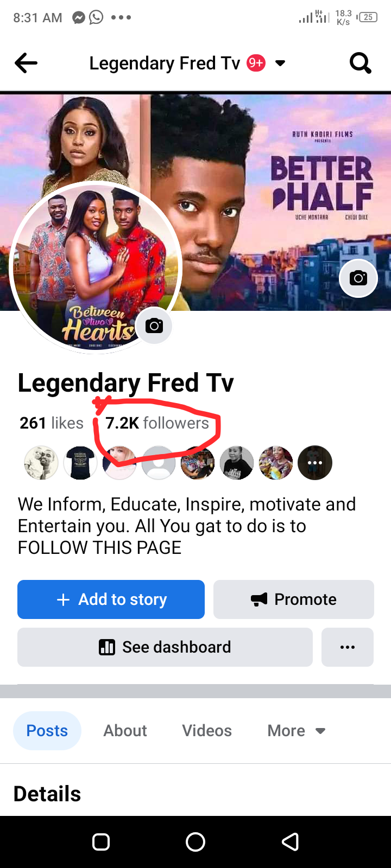
Task: Tap camera icon on cover photo
Action: tap(358, 278)
